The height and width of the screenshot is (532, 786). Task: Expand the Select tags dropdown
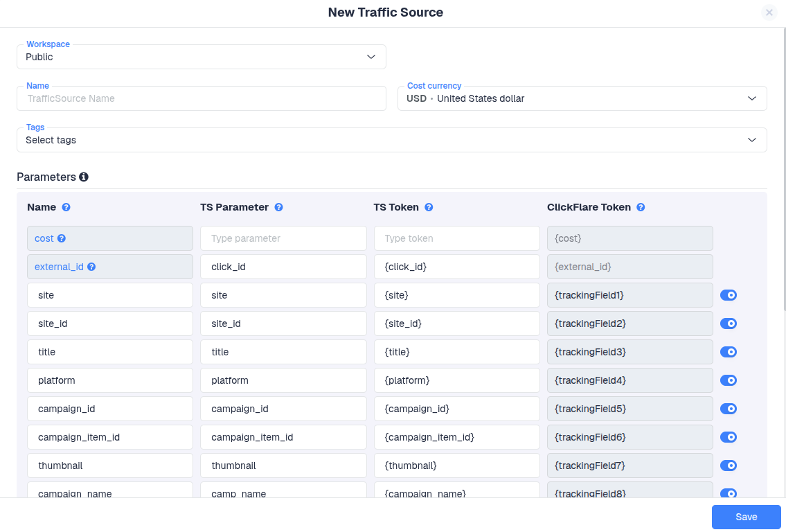tap(391, 140)
